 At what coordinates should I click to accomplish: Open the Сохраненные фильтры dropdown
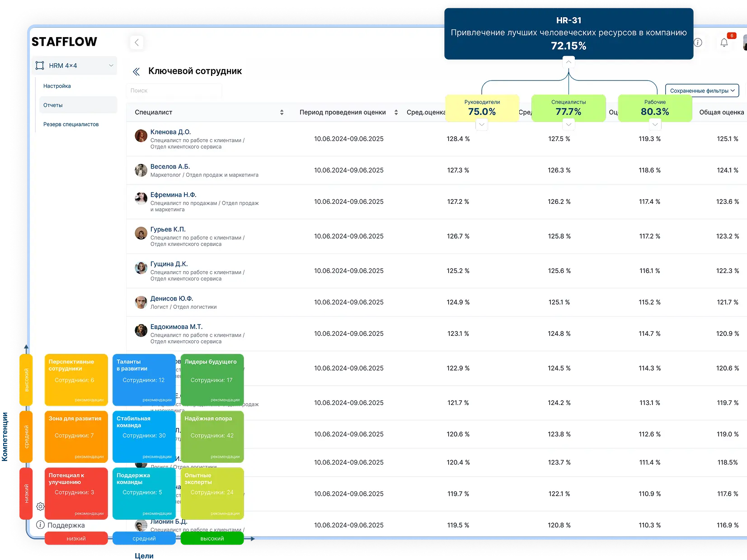coord(702,90)
